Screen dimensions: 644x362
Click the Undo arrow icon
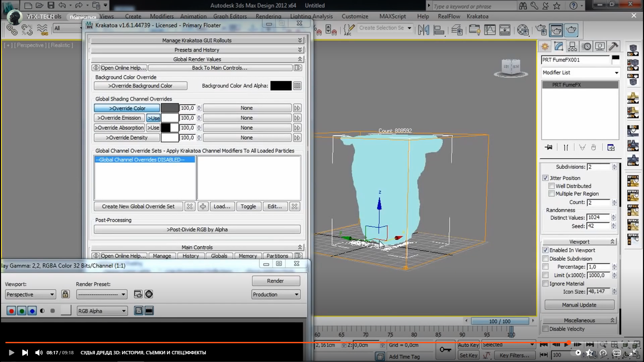(x=62, y=5)
